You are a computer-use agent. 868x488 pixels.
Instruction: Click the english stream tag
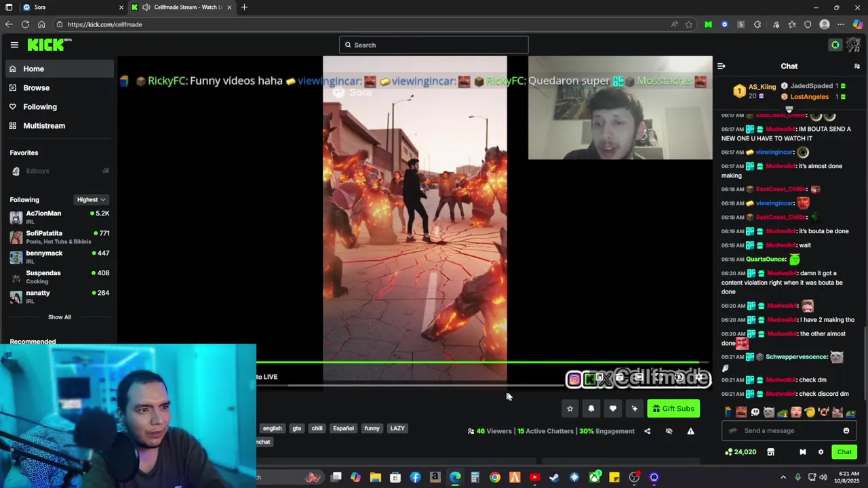click(272, 428)
